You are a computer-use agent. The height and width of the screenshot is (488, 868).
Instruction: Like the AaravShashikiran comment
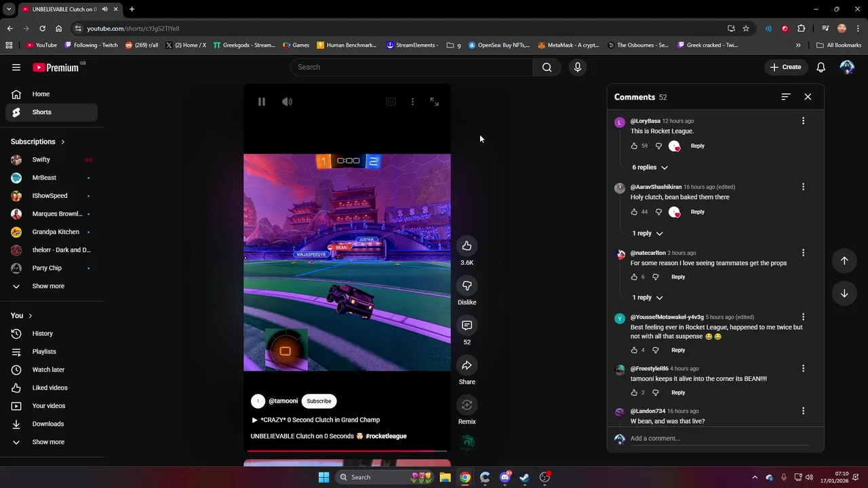point(634,211)
